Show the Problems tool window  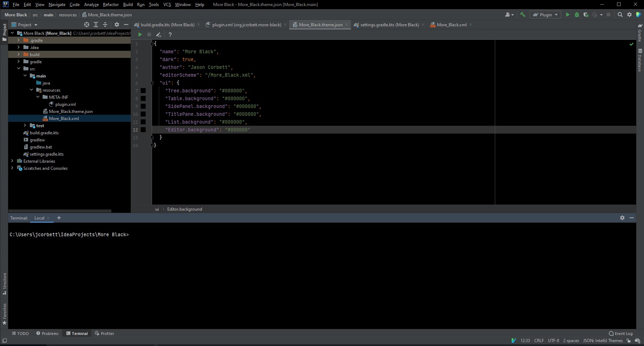[x=48, y=333]
